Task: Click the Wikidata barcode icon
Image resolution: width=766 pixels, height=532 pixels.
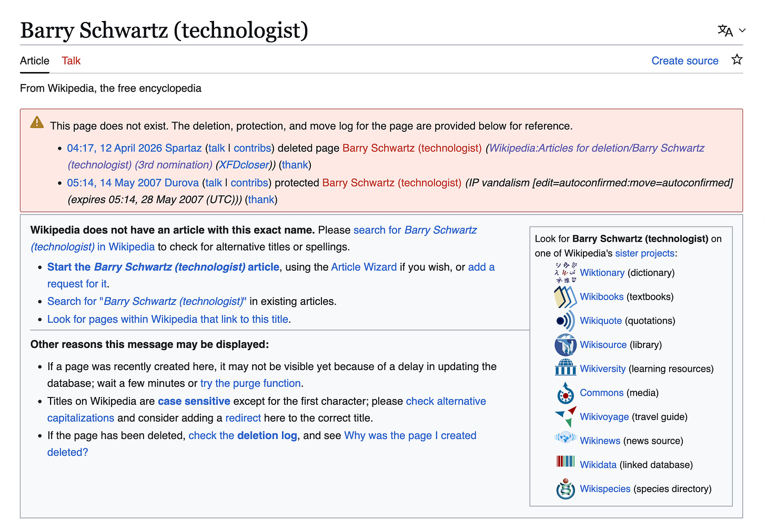Action: (x=566, y=462)
